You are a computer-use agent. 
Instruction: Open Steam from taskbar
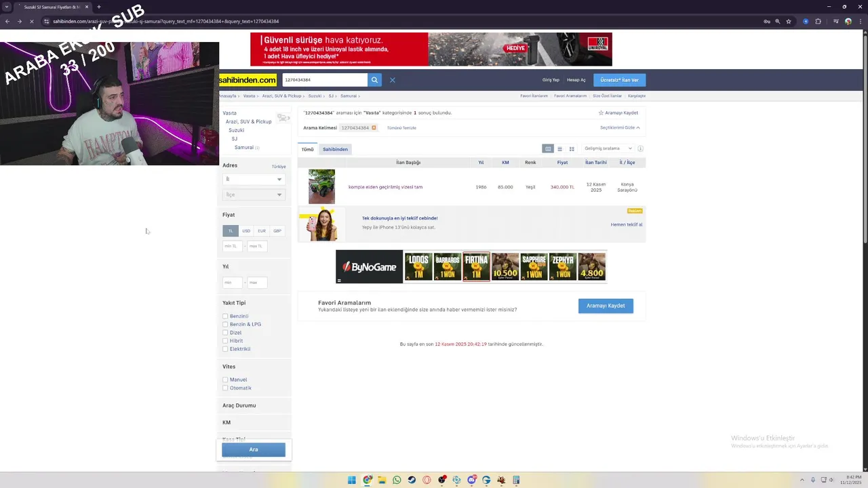pyautogui.click(x=412, y=480)
